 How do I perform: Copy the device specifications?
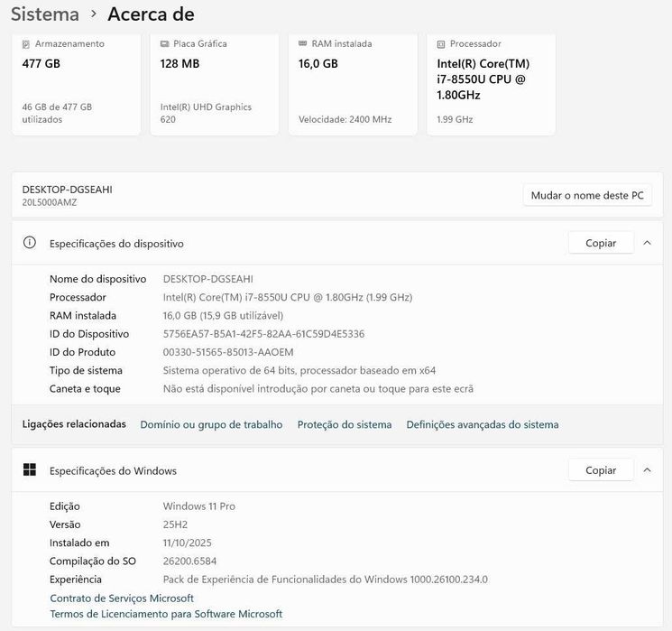pos(601,243)
